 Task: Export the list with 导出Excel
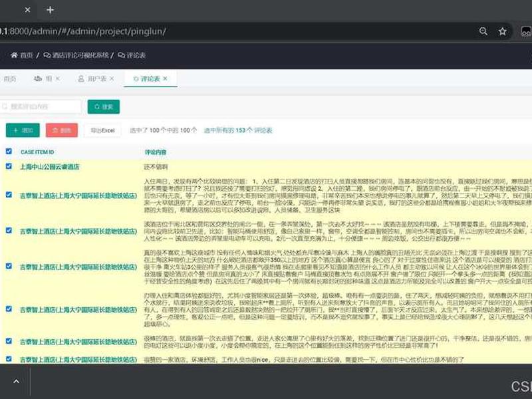[x=102, y=130]
